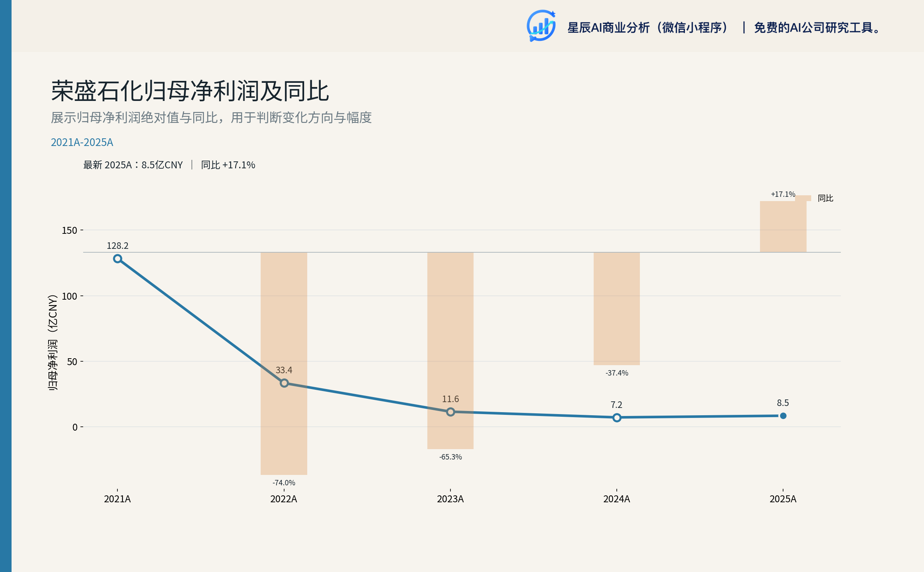Click the 100 y-axis tick label
924x572 pixels.
[x=70, y=296]
